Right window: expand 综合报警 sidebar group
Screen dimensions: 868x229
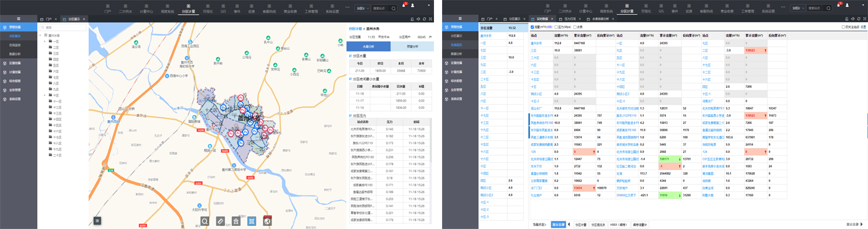click(460, 80)
